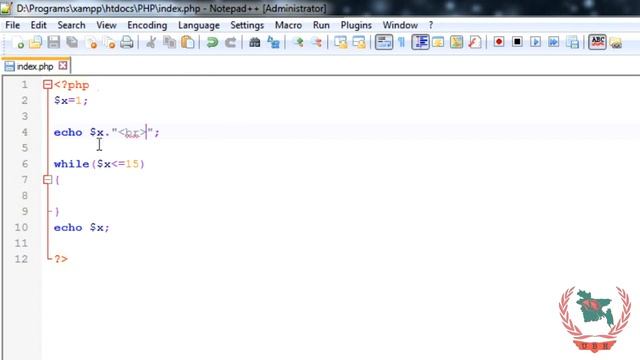Open the Language menu
The height and width of the screenshot is (360, 640).
[x=199, y=25]
